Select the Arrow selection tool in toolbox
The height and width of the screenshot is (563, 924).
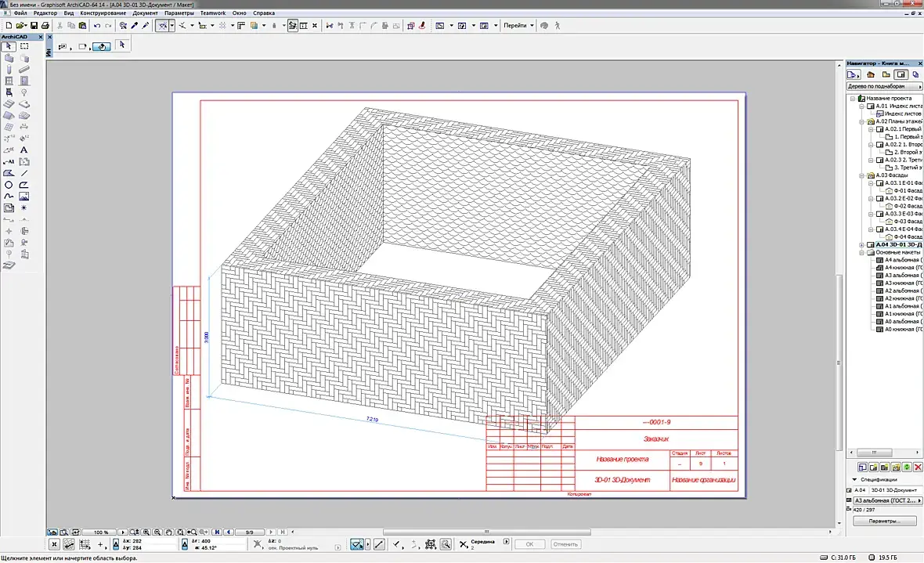9,47
